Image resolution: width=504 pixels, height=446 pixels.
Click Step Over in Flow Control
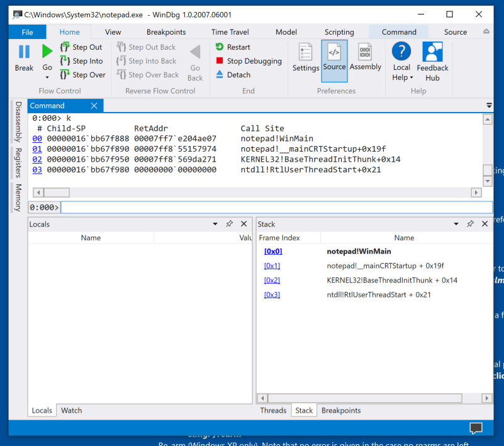click(82, 75)
